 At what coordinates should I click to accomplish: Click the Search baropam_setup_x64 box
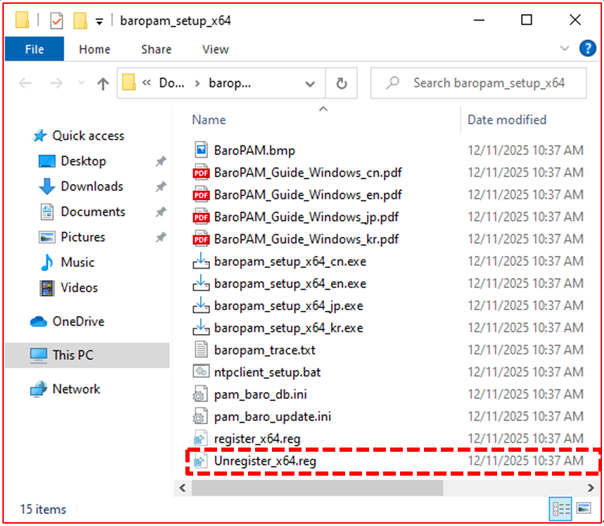pos(478,83)
